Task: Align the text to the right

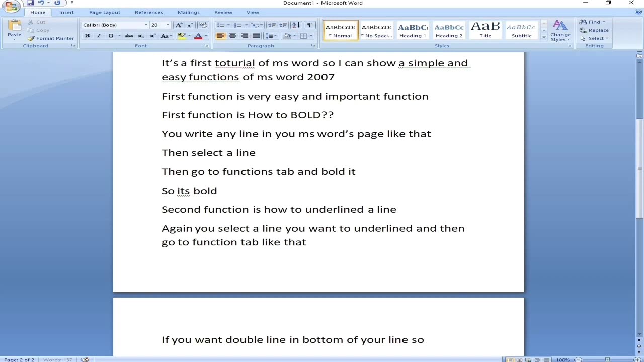Action: tap(244, 36)
